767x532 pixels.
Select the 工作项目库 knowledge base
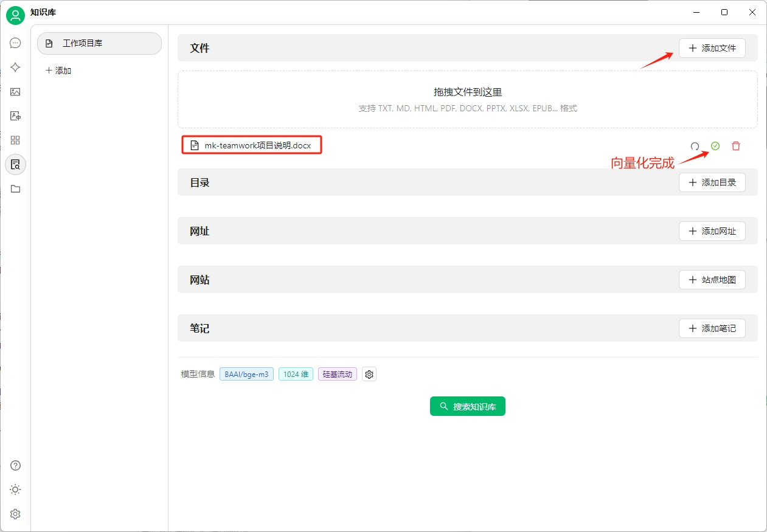[99, 44]
